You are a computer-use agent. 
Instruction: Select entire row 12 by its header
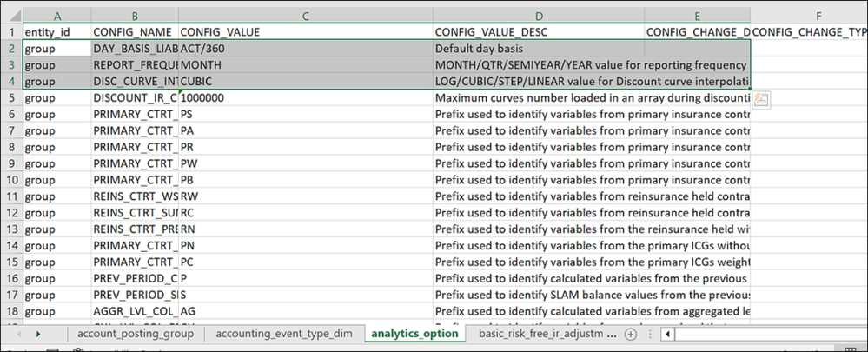(x=11, y=213)
